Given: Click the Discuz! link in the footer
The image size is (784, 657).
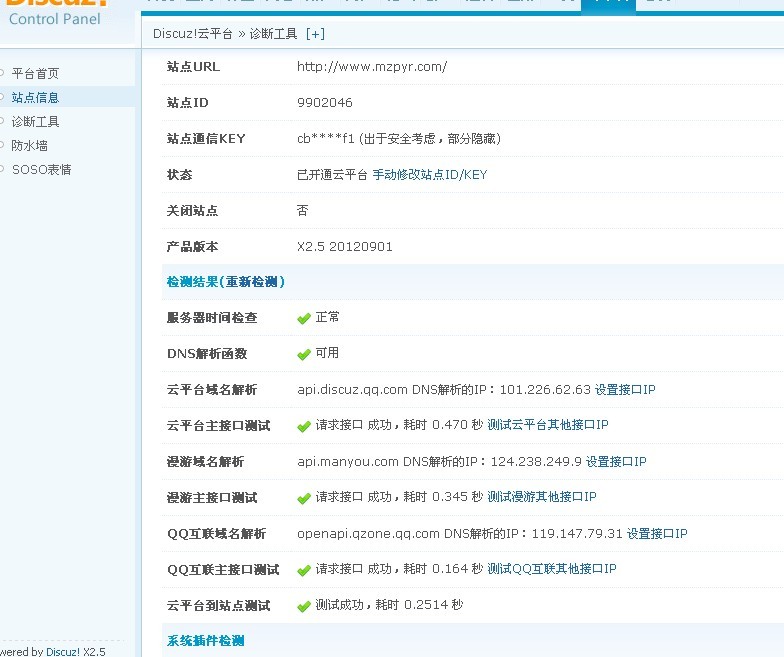Looking at the screenshot, I should pos(63,652).
